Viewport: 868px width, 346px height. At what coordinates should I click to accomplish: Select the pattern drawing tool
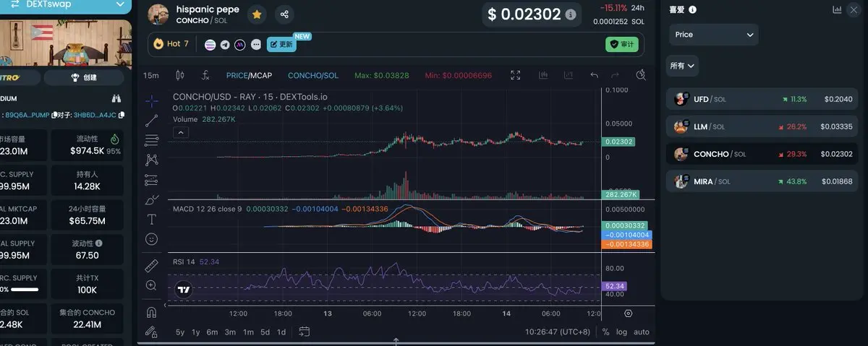[x=152, y=160]
